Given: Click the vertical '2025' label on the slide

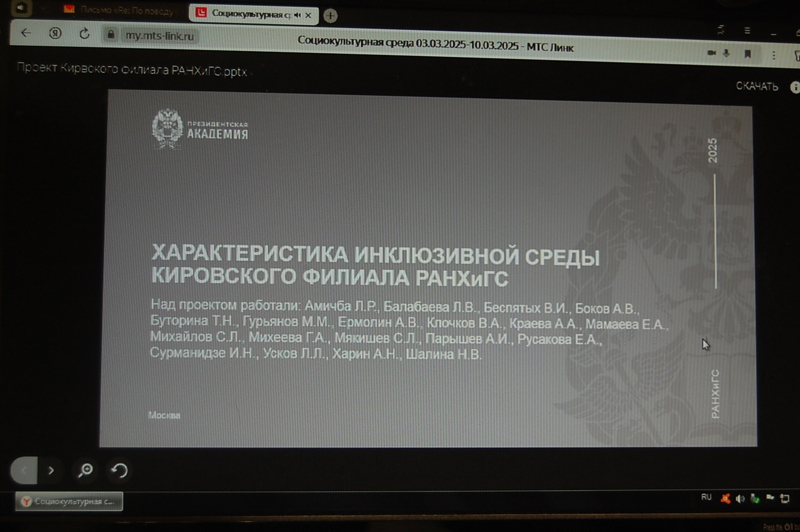Looking at the screenshot, I should point(713,150).
